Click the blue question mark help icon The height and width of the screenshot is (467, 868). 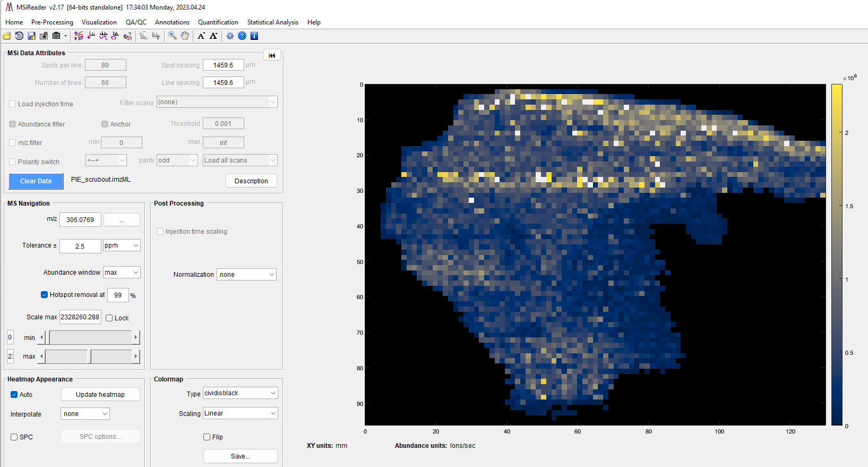point(242,36)
